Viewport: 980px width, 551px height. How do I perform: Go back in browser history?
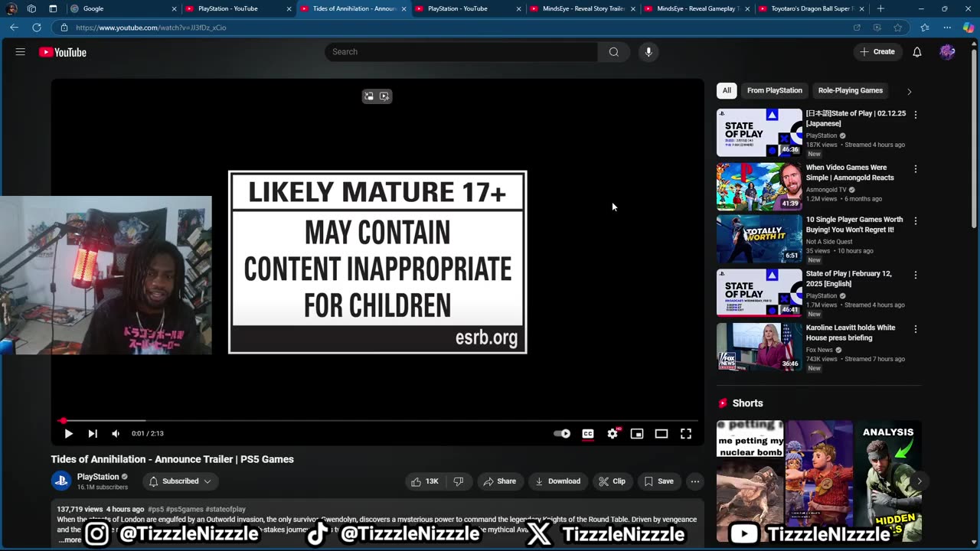pos(14,28)
